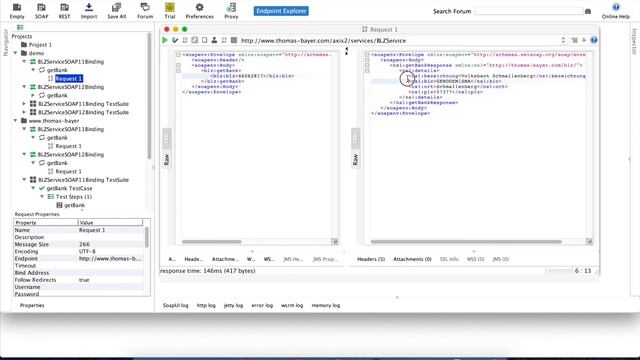Click the plus icon right of endpoint URL
Viewport: 640px width, 360px height.
[584, 40]
